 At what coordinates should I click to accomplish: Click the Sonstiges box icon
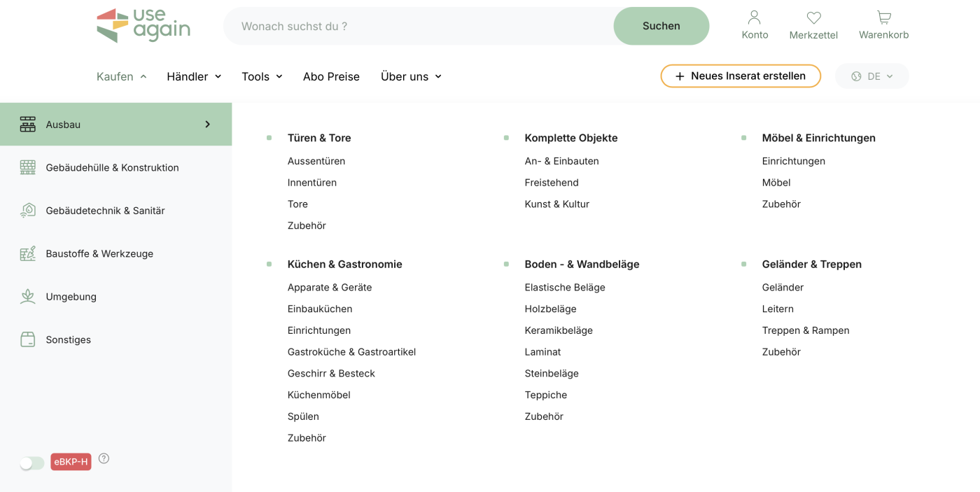pos(28,339)
